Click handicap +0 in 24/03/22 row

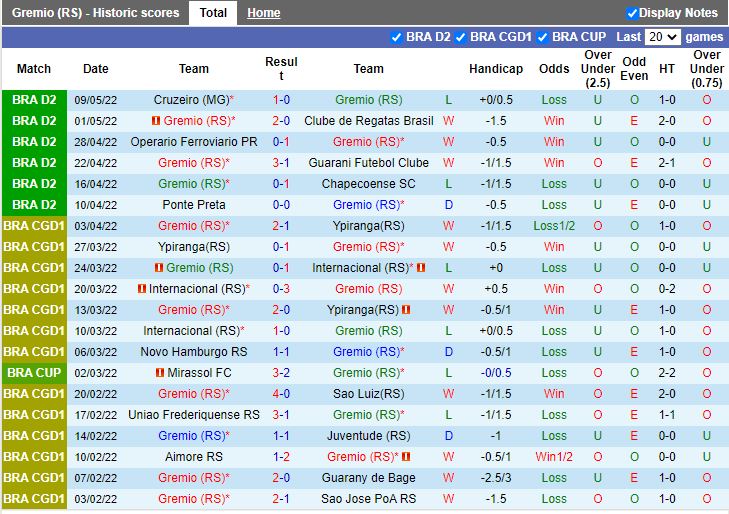pos(496,268)
